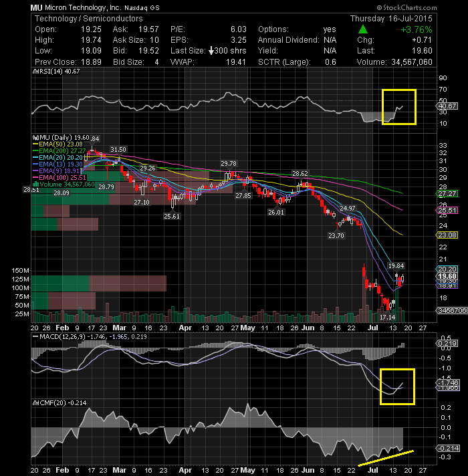This screenshot has width=468, height=476.
Task: Click the 27.85 price label
Action: (x=243, y=196)
